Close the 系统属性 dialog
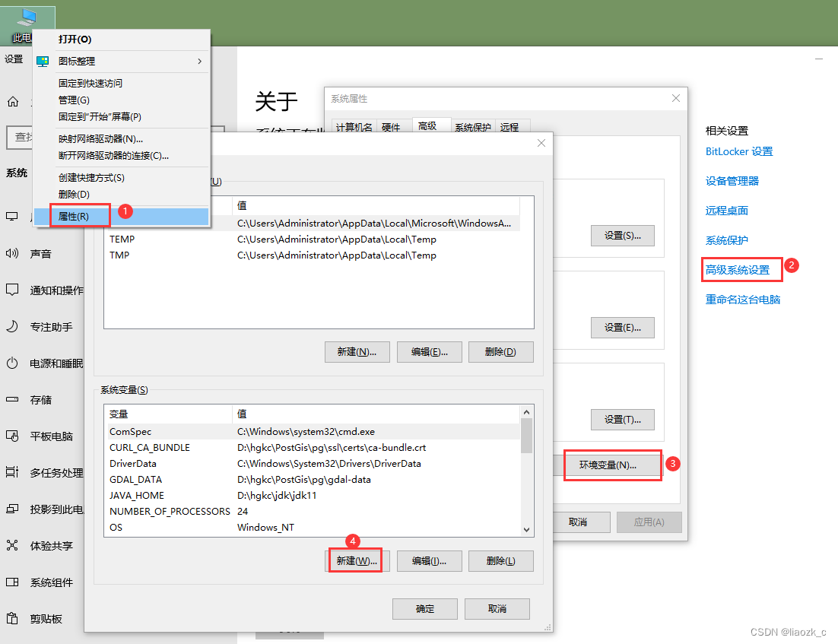Screen dimensions: 838x644 (676, 98)
